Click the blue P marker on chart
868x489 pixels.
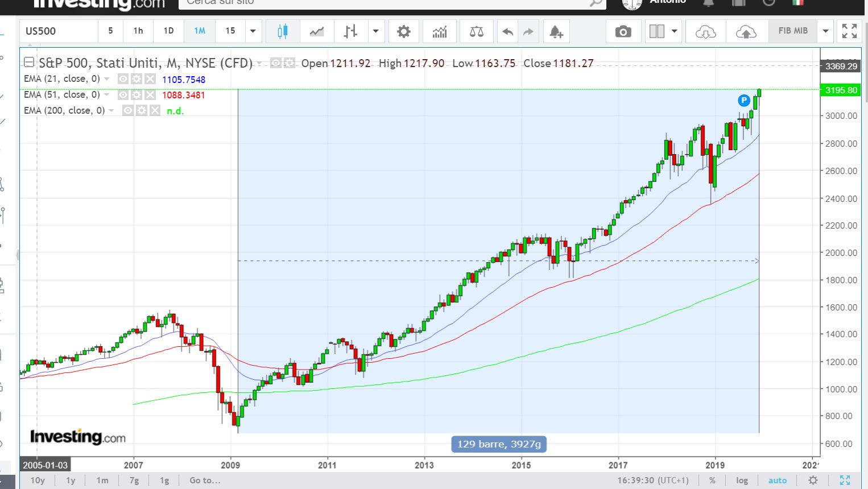pos(743,101)
